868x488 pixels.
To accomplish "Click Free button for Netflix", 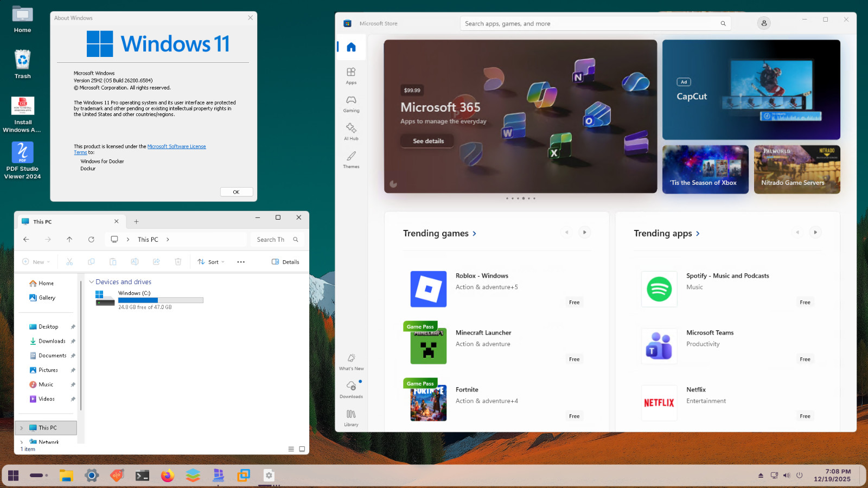I will 805,416.
